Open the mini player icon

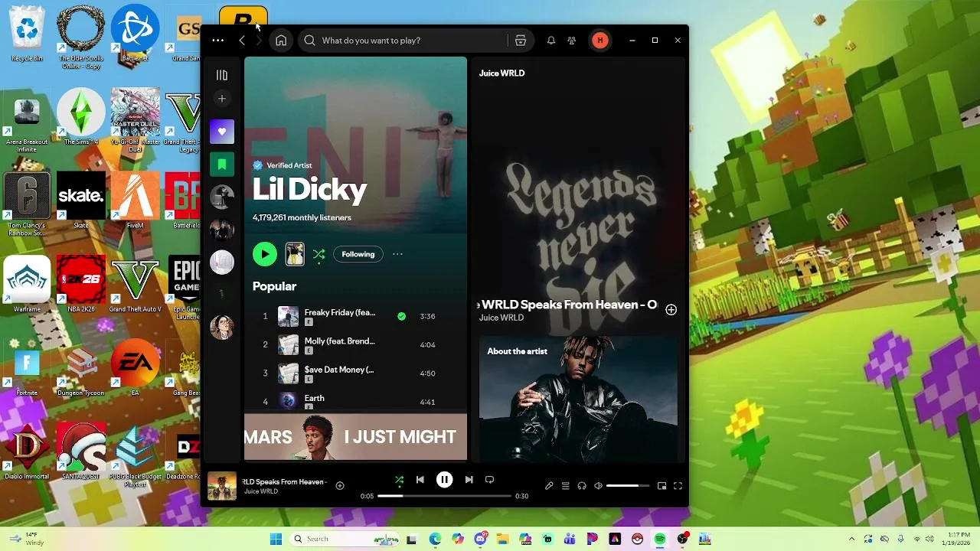point(662,486)
